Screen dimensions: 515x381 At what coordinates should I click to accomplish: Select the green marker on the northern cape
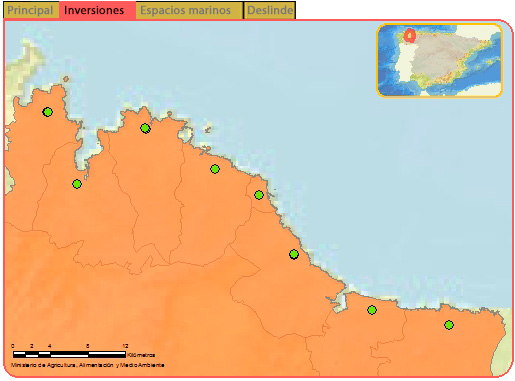(x=145, y=128)
